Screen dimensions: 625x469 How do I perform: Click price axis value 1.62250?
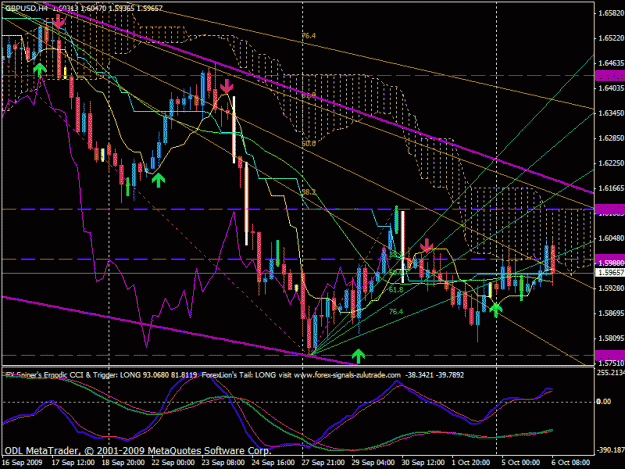(x=611, y=163)
